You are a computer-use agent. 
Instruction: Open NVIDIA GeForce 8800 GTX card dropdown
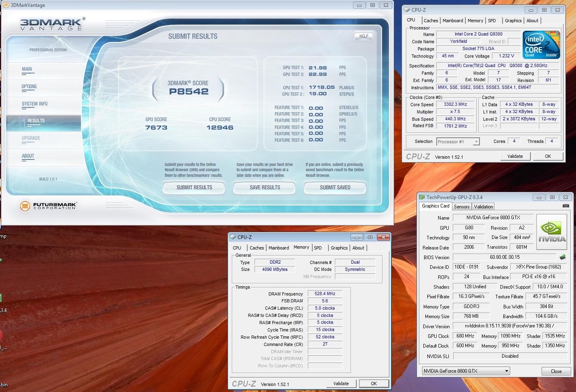pos(466,371)
